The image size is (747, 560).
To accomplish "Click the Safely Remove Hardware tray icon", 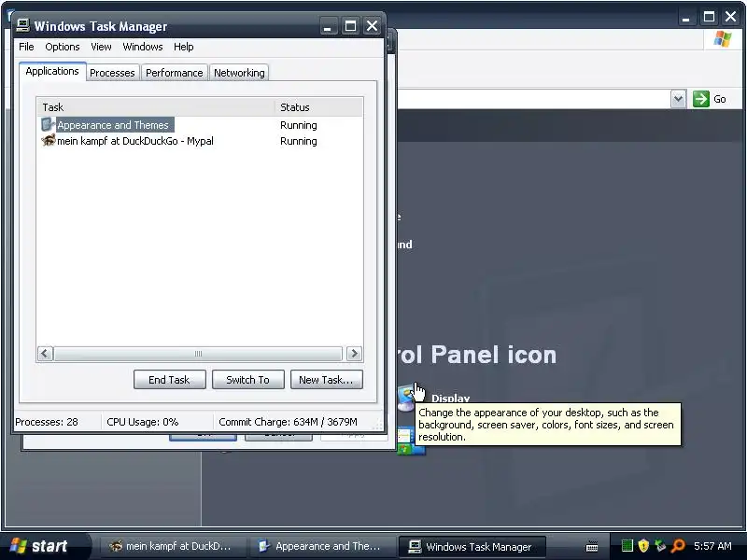I will tap(660, 546).
